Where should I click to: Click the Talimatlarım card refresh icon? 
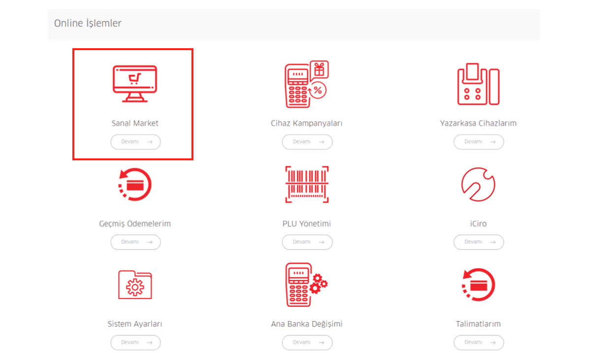coord(478,285)
